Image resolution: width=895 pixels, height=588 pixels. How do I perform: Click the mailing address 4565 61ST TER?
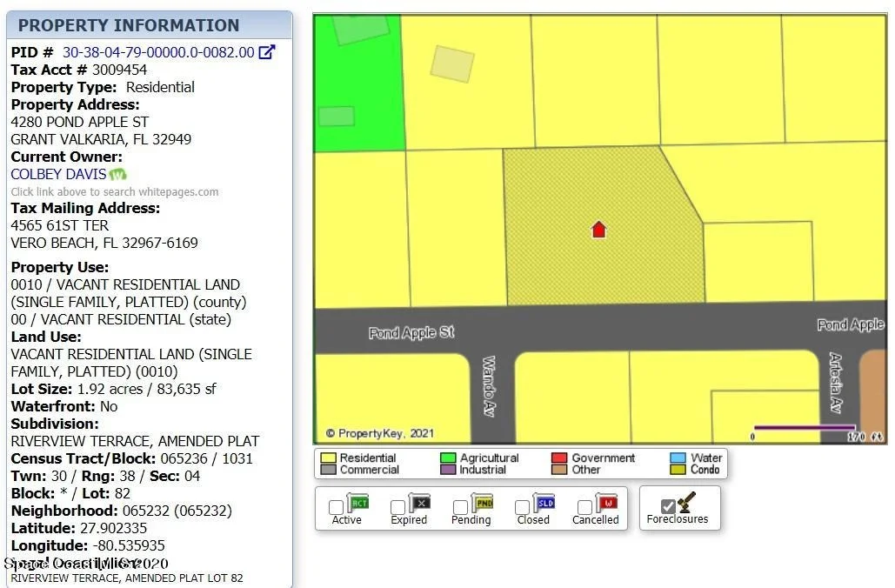tap(60, 225)
